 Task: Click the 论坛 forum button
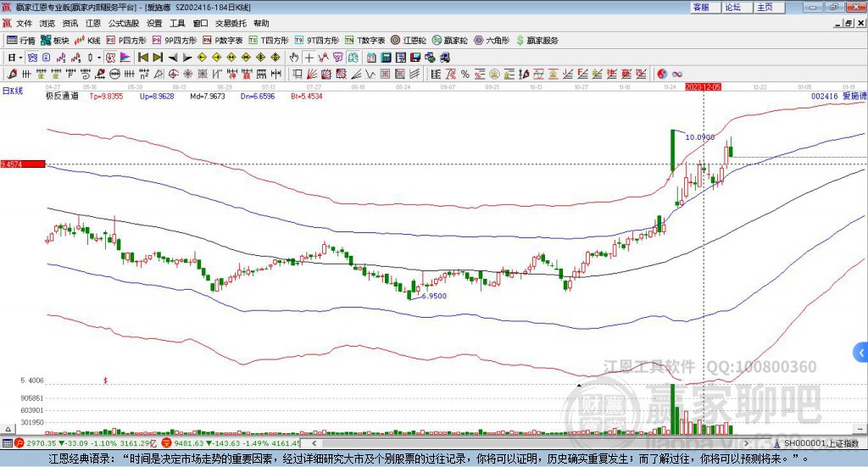click(738, 7)
